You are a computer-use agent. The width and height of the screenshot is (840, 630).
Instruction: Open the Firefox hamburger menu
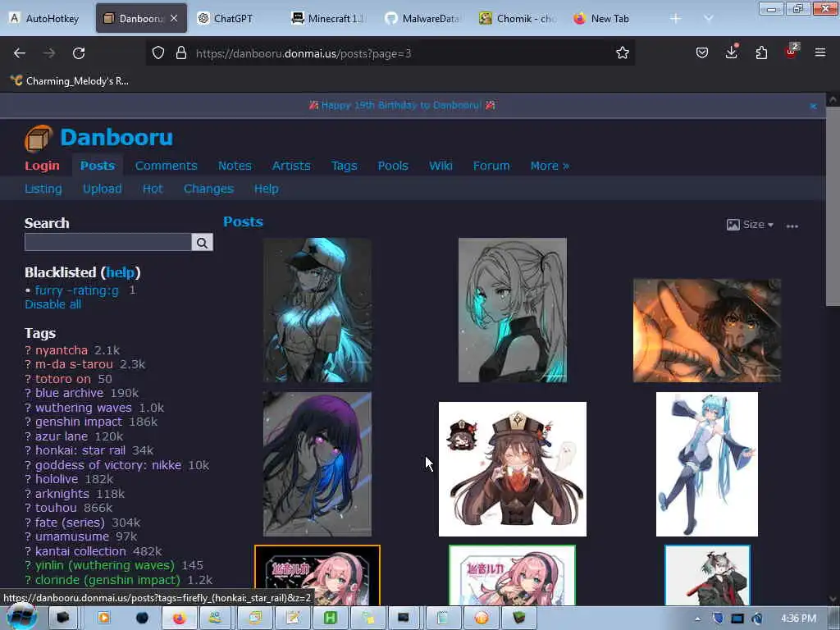coord(819,53)
